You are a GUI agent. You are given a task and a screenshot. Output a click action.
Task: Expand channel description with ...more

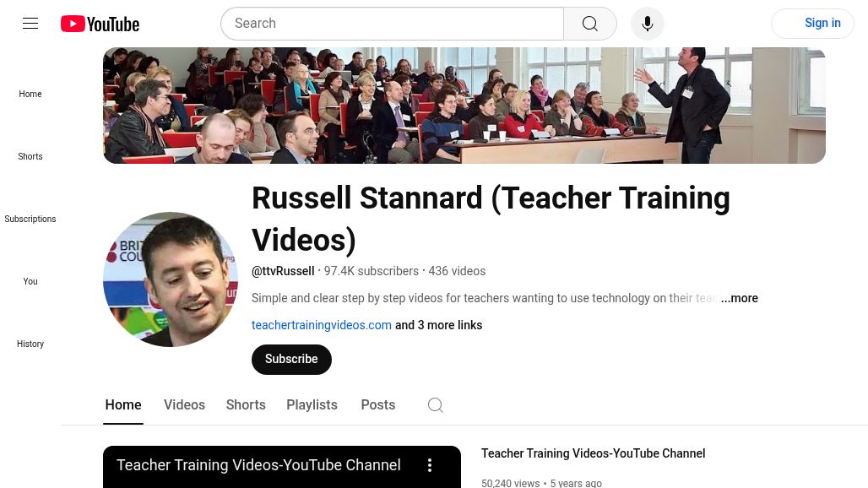(740, 298)
